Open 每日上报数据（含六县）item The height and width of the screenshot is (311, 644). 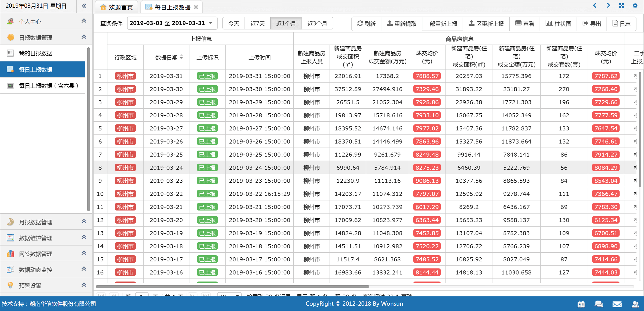[x=43, y=86]
